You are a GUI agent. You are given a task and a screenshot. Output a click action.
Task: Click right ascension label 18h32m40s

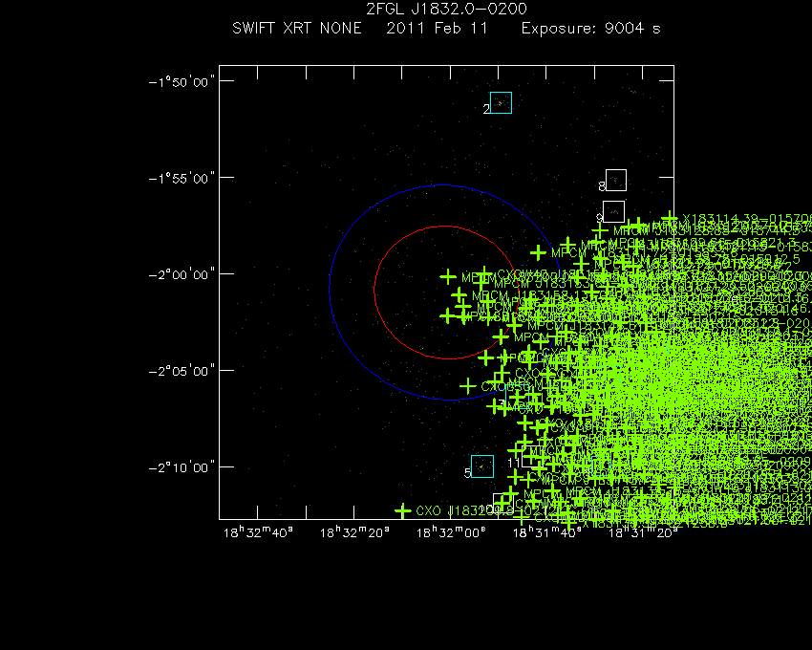tap(258, 532)
